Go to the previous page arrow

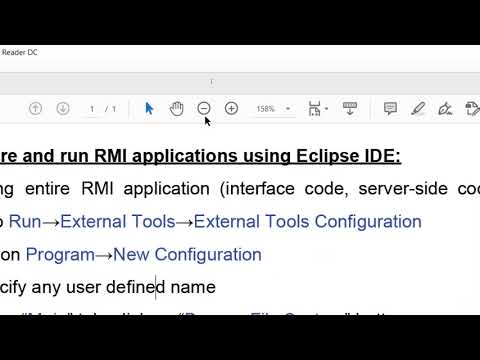coord(35,108)
